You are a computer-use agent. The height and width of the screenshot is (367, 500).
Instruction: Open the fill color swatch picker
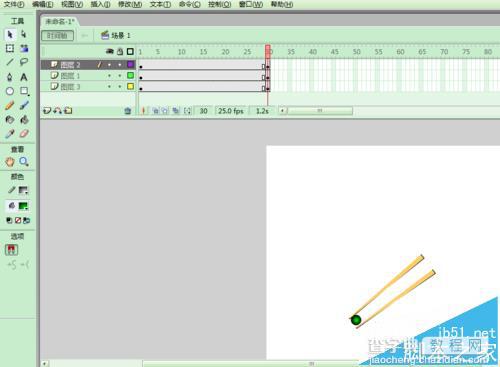click(23, 206)
